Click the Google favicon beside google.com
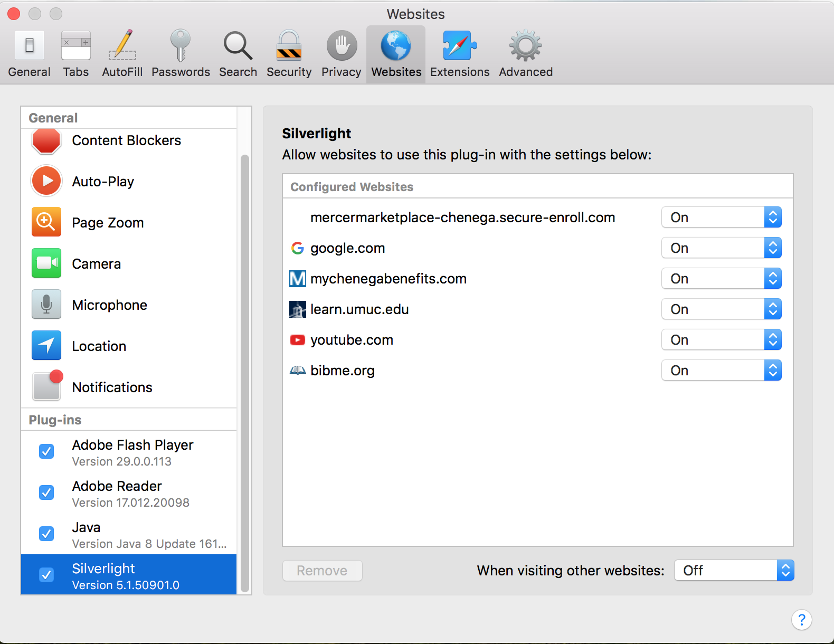834x644 pixels. (x=298, y=248)
